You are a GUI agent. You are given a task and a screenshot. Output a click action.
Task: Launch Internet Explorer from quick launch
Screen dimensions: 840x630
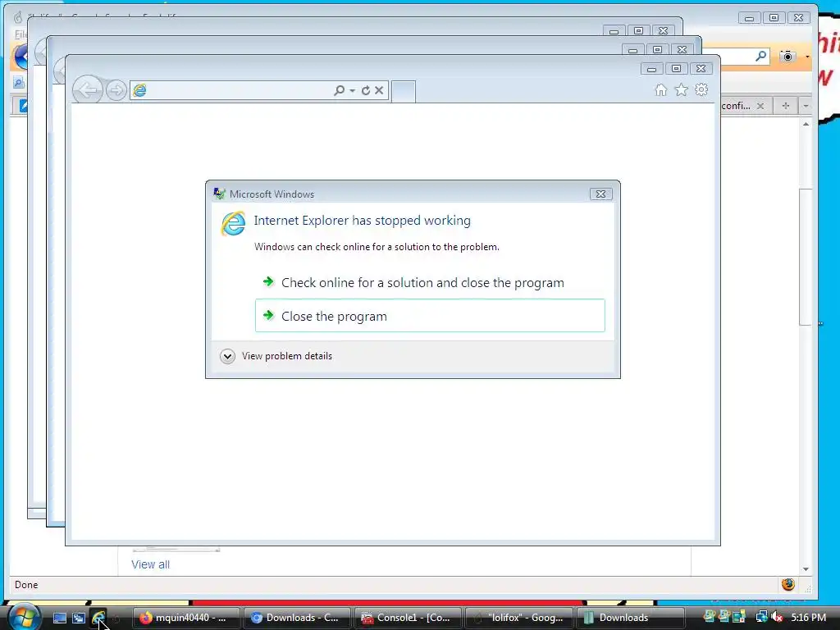[x=98, y=618]
